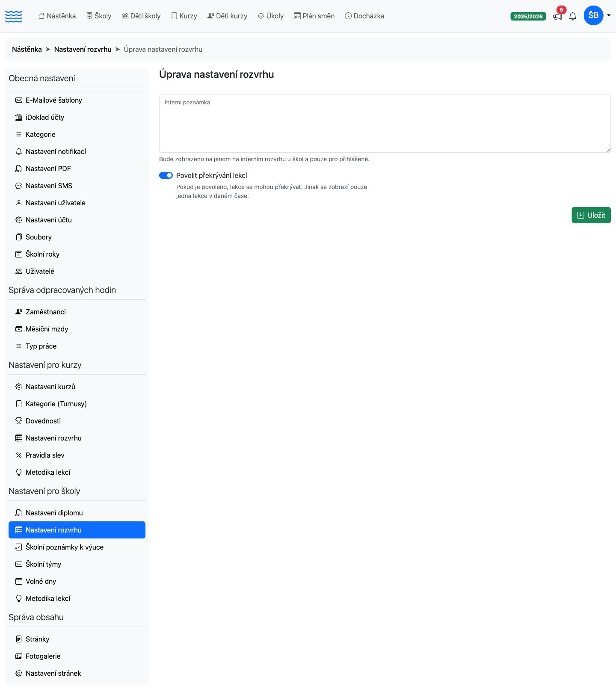Viewport: 616px width, 692px height.
Task: Click into the Interní poznámka textarea
Action: (385, 124)
